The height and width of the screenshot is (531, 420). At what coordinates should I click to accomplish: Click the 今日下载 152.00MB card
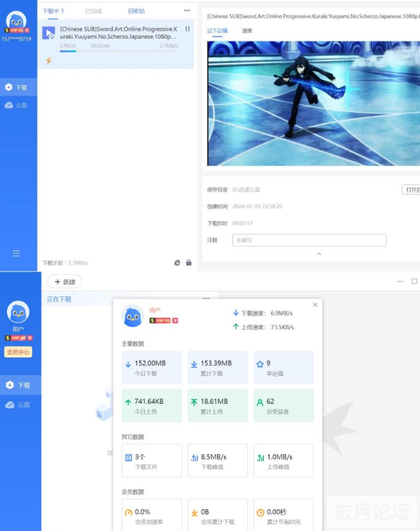click(152, 368)
